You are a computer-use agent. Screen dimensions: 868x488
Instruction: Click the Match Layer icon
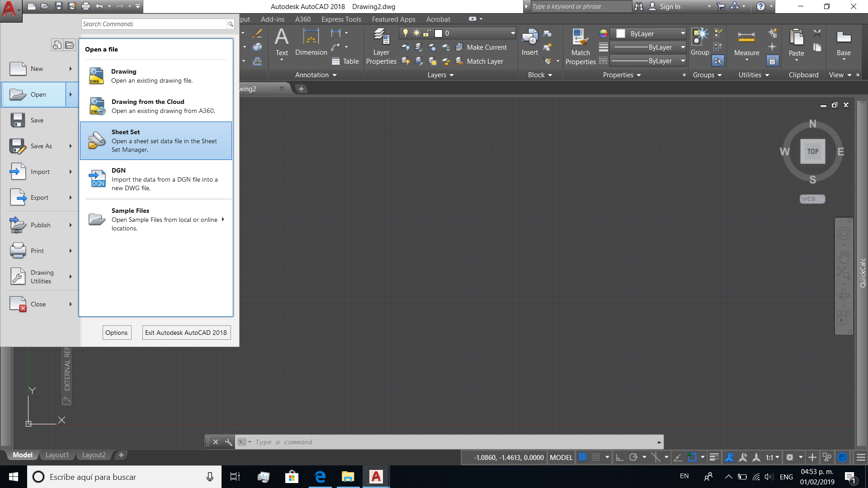coord(459,61)
